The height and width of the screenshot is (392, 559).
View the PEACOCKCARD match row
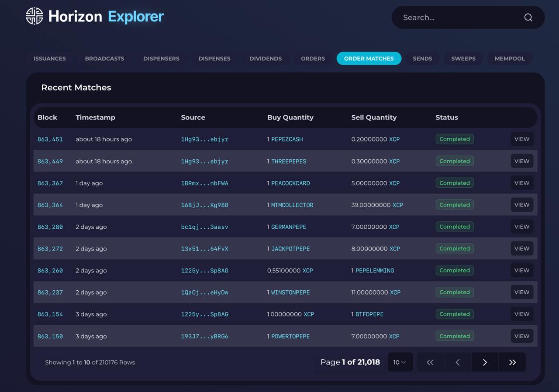point(522,183)
